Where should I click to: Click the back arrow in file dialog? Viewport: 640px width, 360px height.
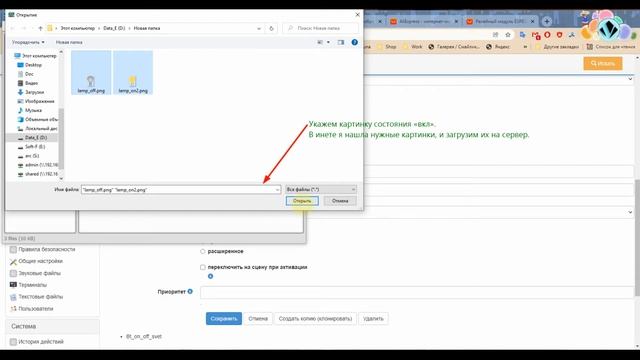(13, 28)
